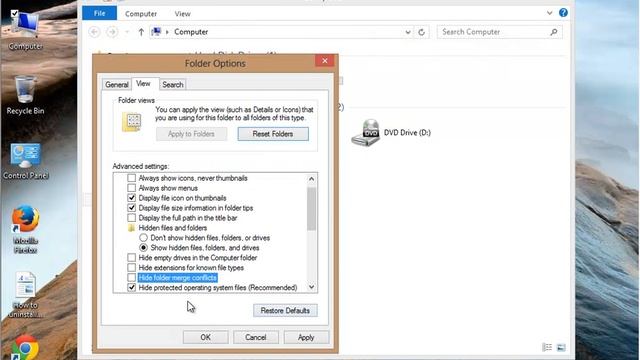This screenshot has width=640, height=360.
Task: Click the Folder views folder icon
Action: (x=132, y=122)
